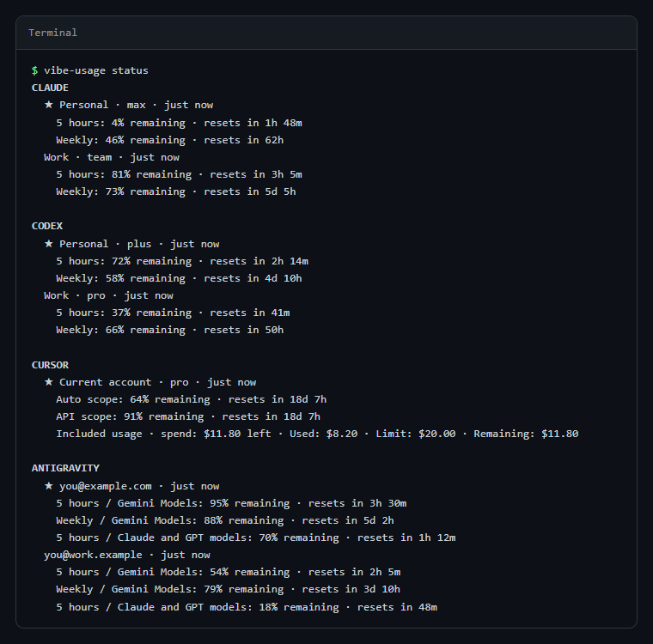Click 'Claude and GPT models: 18% remaining' line
This screenshot has width=653, height=644.
pos(247,607)
